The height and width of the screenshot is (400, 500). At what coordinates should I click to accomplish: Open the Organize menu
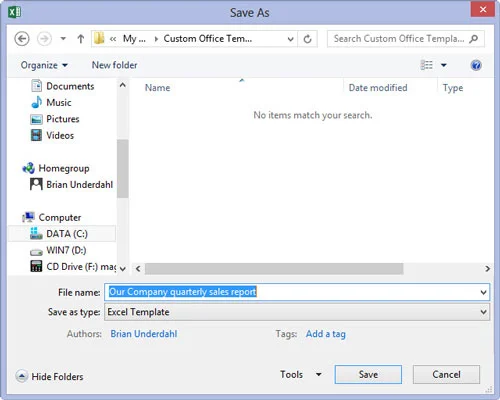click(x=44, y=65)
